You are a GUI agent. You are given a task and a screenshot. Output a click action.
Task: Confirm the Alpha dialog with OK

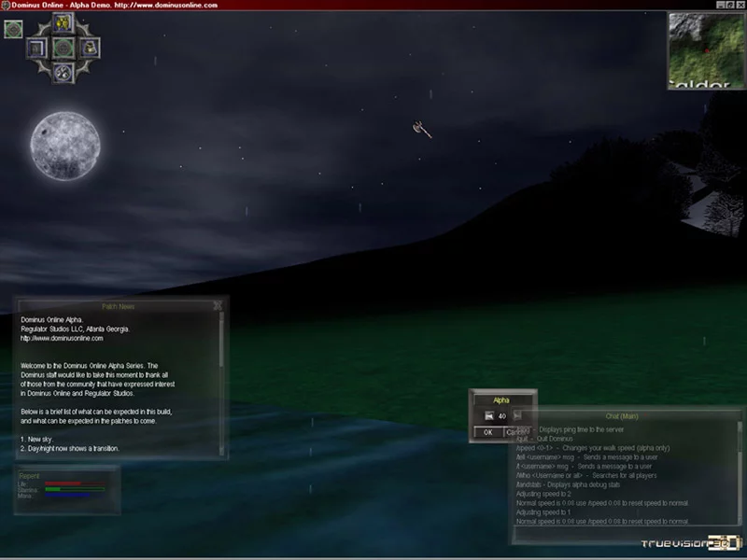488,432
